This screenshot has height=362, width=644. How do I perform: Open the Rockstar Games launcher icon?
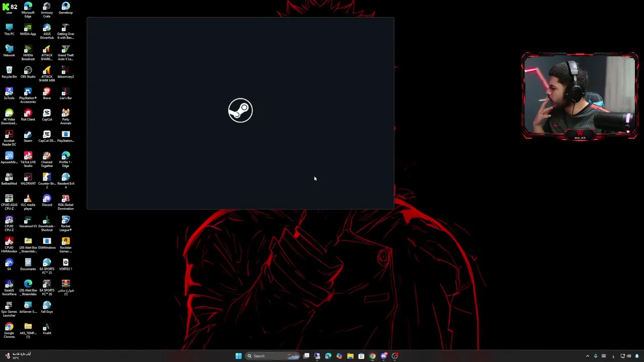(65, 245)
